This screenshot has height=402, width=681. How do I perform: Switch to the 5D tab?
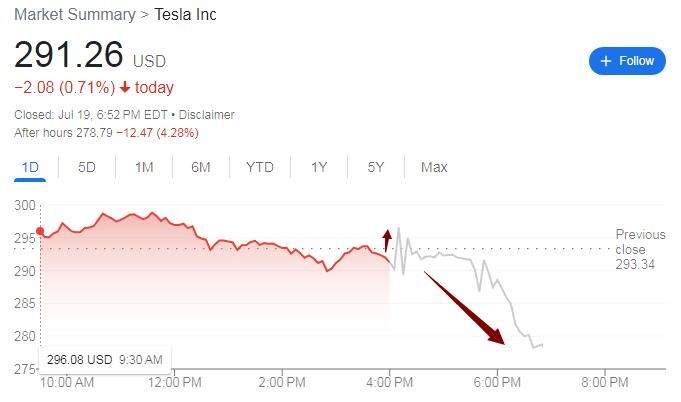coord(87,167)
